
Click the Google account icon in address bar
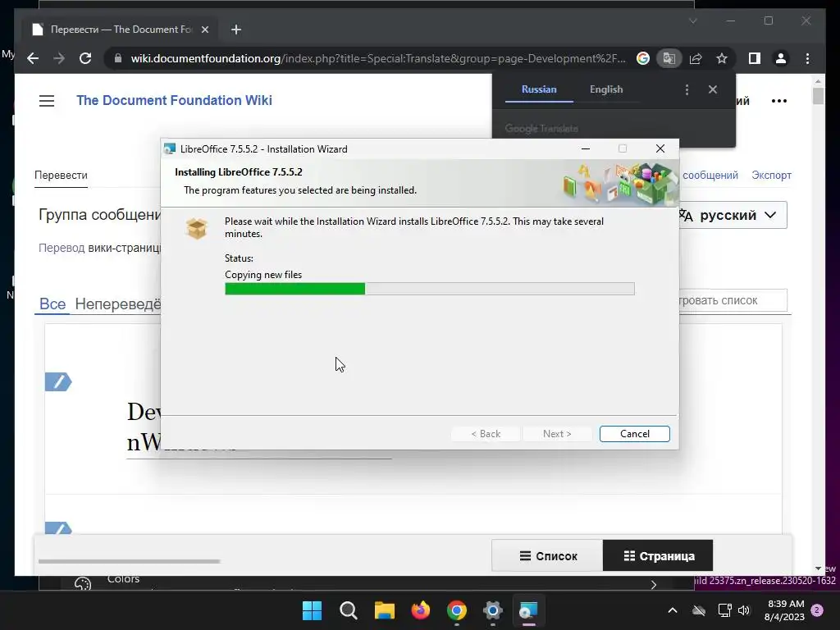coord(643,58)
